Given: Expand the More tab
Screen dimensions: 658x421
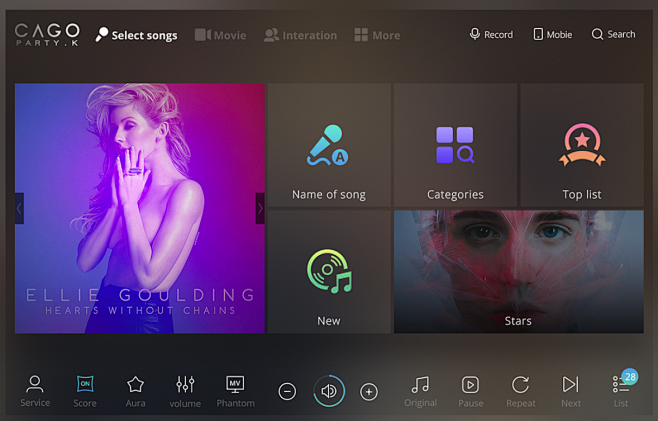Looking at the screenshot, I should [377, 35].
